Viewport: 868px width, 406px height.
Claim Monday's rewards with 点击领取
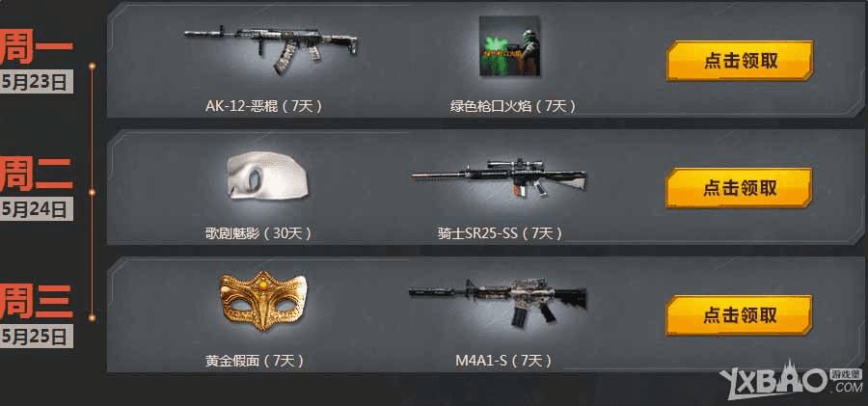coord(740,61)
